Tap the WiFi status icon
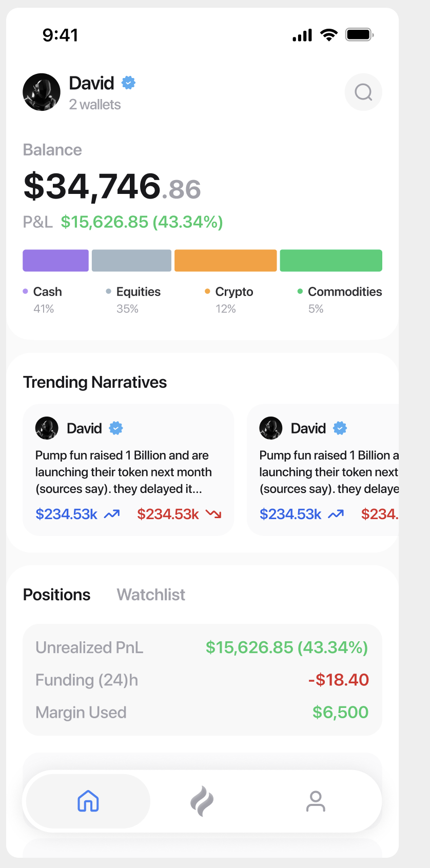This screenshot has width=430, height=868. 329,35
